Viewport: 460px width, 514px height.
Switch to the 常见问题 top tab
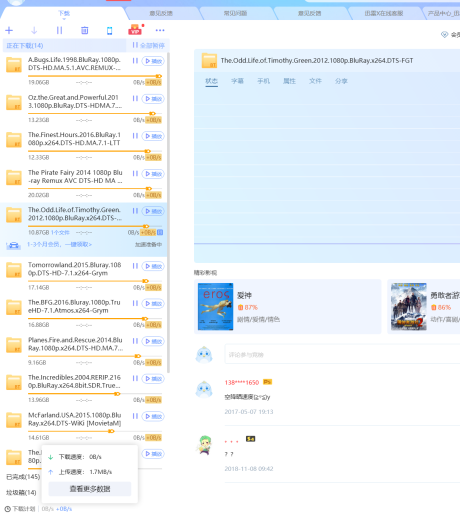[235, 13]
